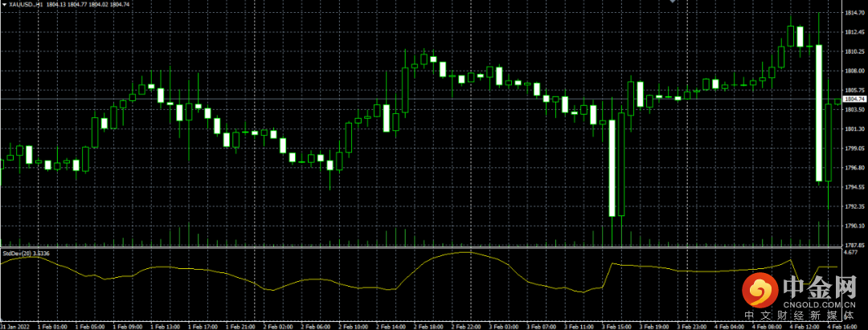
Task: Click the 2 Feb 22:00 time label
Action: (466, 326)
